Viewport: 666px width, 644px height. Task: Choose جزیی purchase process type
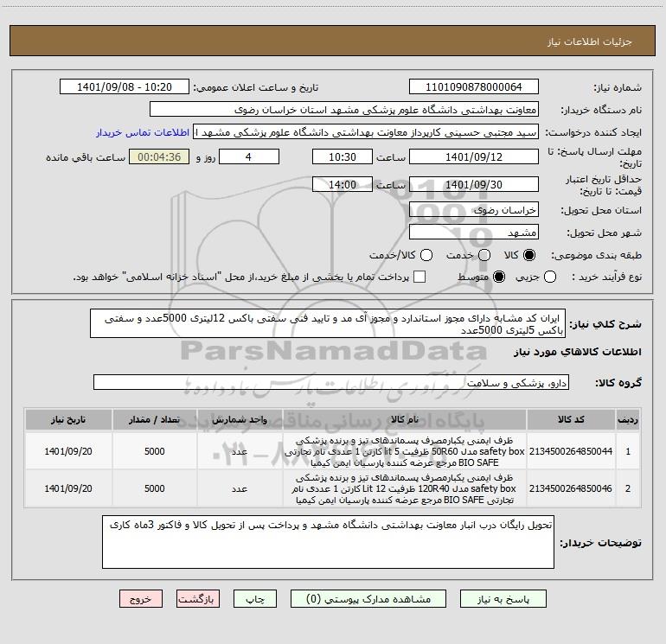click(x=550, y=277)
